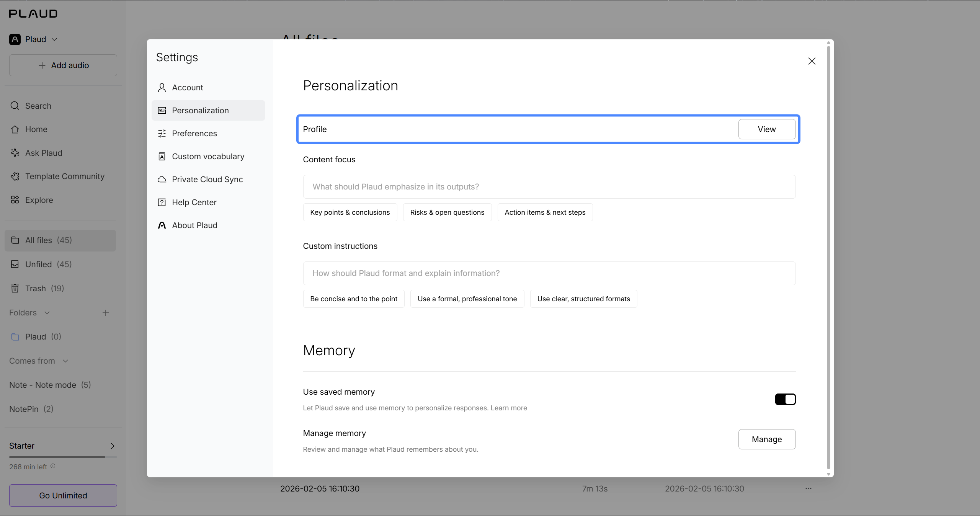This screenshot has width=980, height=516.
Task: Open the Account settings tab
Action: click(208, 88)
